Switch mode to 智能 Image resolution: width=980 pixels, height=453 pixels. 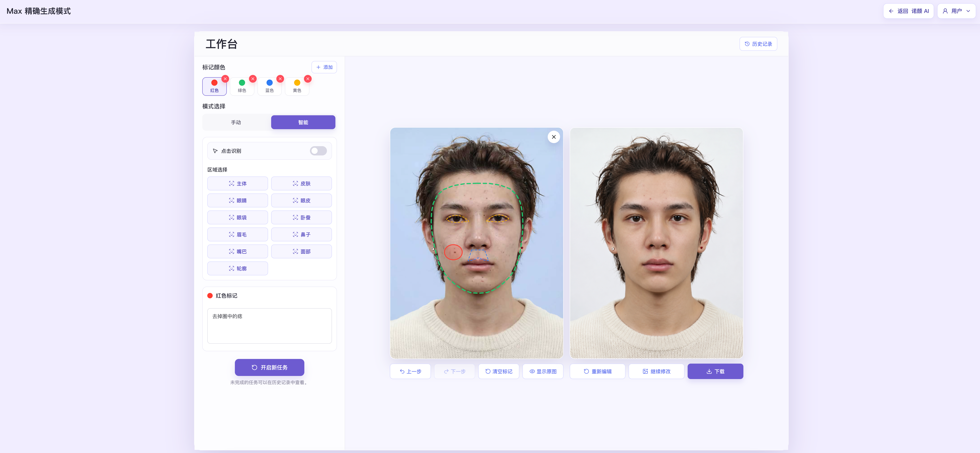pyautogui.click(x=303, y=123)
